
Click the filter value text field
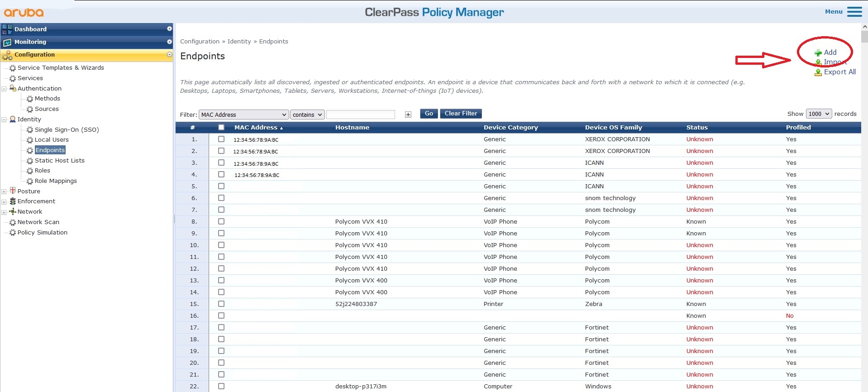tap(361, 115)
